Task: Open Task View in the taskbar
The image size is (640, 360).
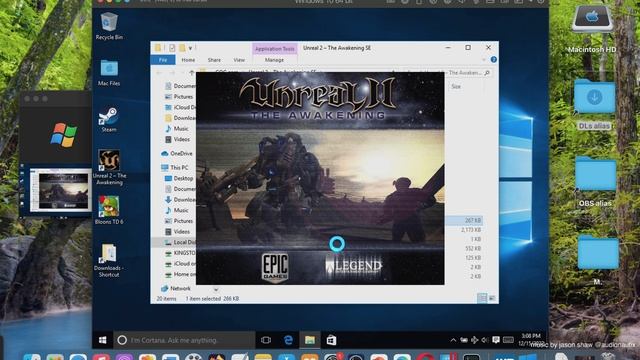Action: (266, 340)
